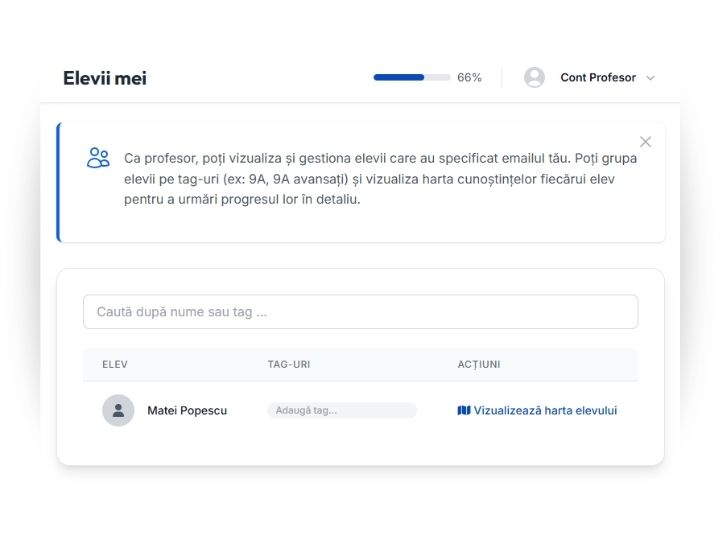Click the unfilled grey end of progress bar
Screen dimensions: 720x540
pos(438,77)
